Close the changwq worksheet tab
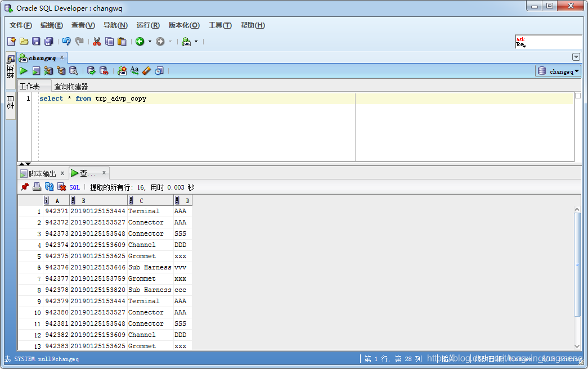This screenshot has height=369, width=588. click(62, 57)
